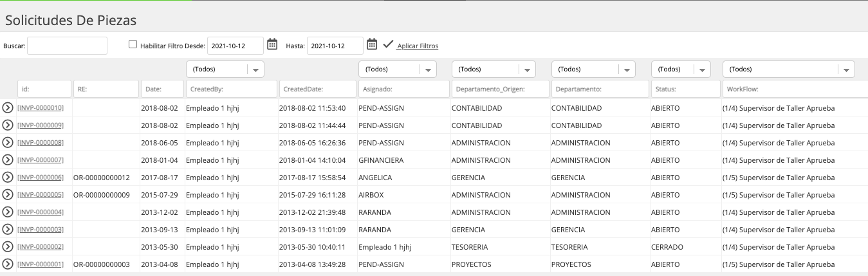Select the OR-00000000003 cell
This screenshot has width=868, height=276.
pos(102,264)
